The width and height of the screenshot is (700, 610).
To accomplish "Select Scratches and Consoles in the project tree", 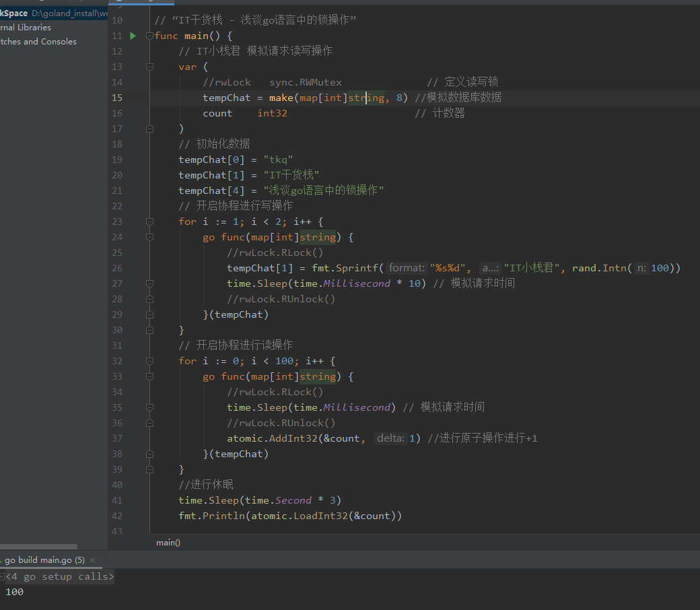I will pyautogui.click(x=38, y=42).
